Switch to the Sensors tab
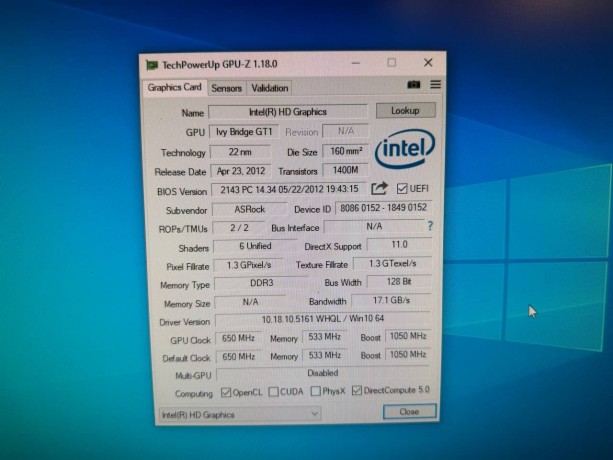This screenshot has height=460, width=613. [226, 88]
